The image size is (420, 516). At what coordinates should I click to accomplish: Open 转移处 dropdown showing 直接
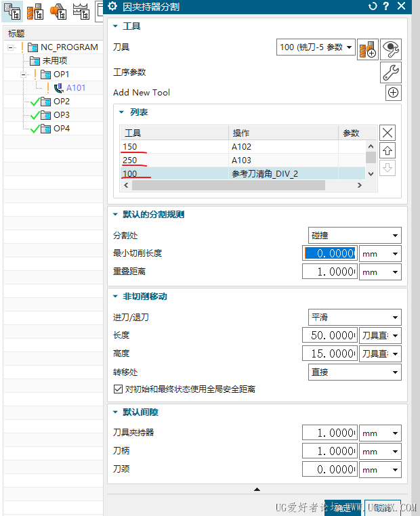pyautogui.click(x=355, y=372)
